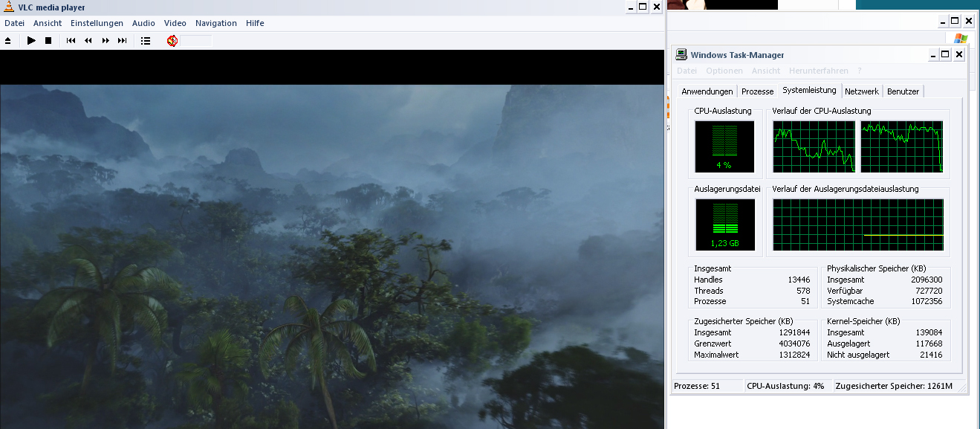Switch to the Prozesse tab
Image resolution: width=980 pixels, height=429 pixels.
click(757, 91)
